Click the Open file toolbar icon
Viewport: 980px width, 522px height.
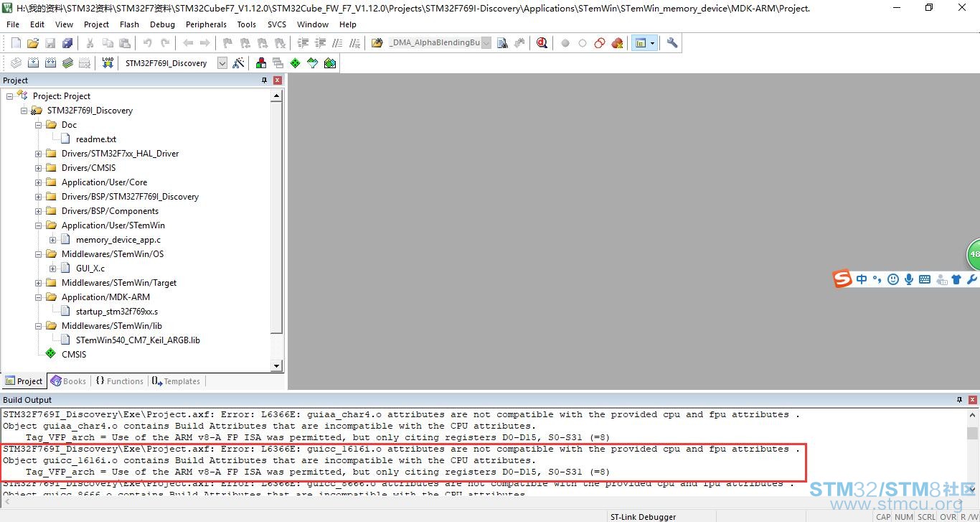pos(33,43)
